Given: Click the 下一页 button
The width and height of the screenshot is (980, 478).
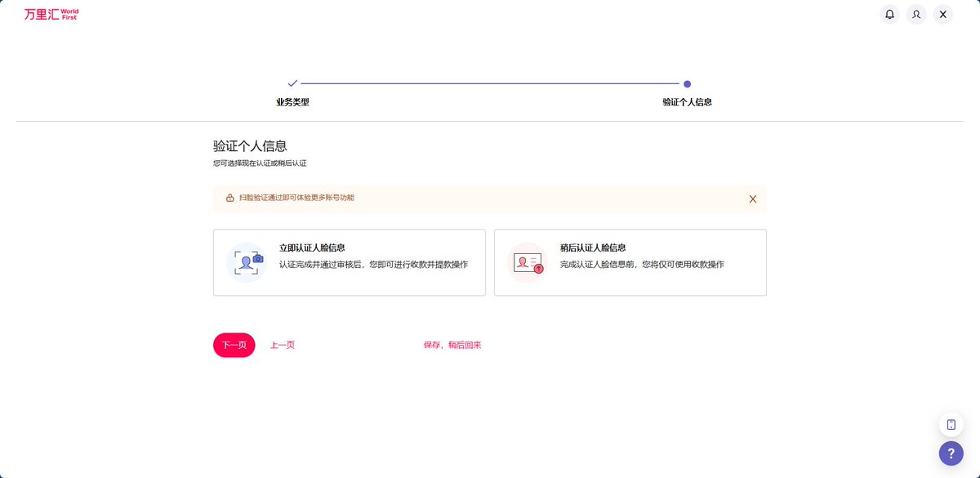Looking at the screenshot, I should pos(234,345).
